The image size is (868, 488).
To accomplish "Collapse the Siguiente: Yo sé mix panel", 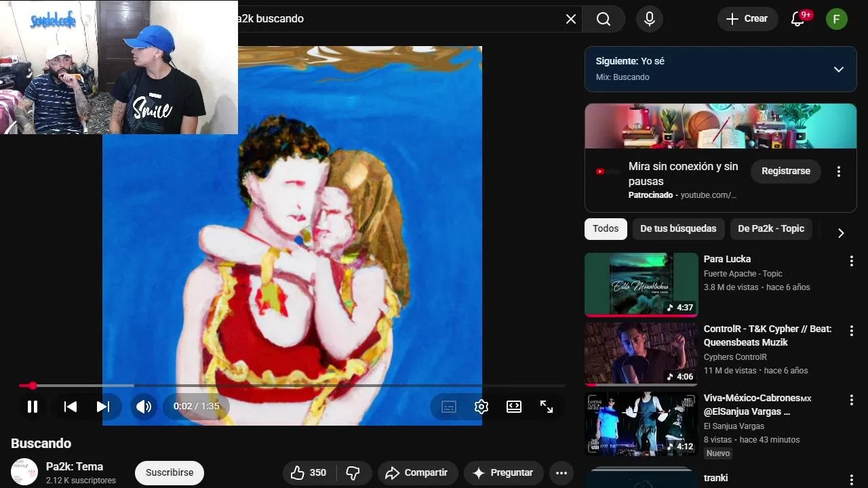I will [x=839, y=69].
